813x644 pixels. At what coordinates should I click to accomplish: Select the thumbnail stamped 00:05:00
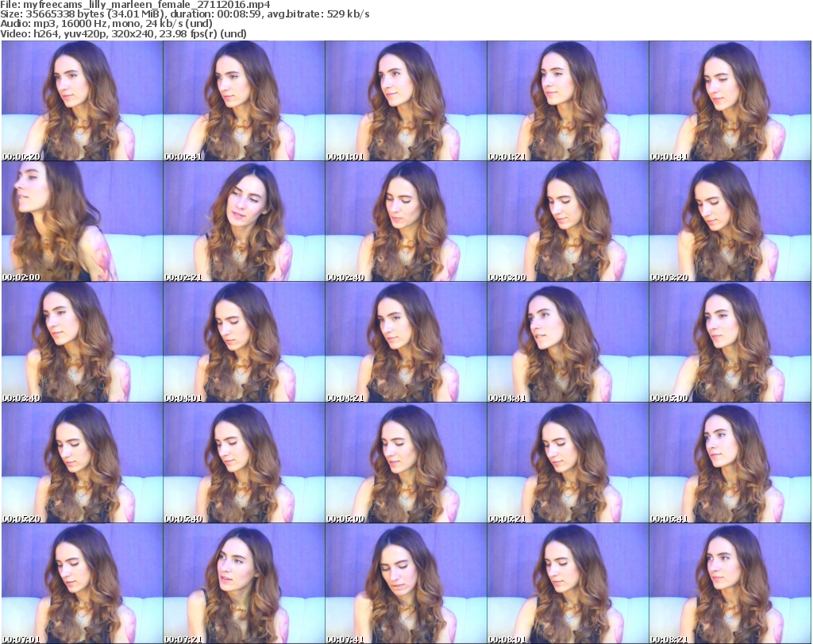730,342
